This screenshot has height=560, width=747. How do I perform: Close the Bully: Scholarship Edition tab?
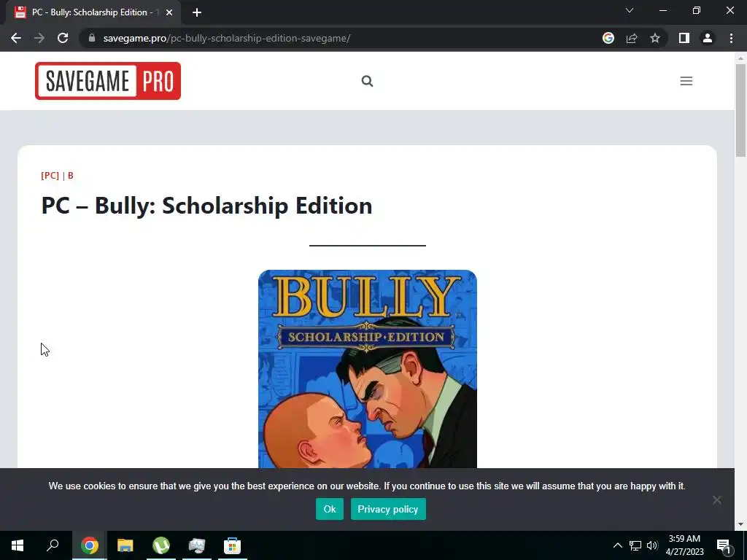pos(169,12)
